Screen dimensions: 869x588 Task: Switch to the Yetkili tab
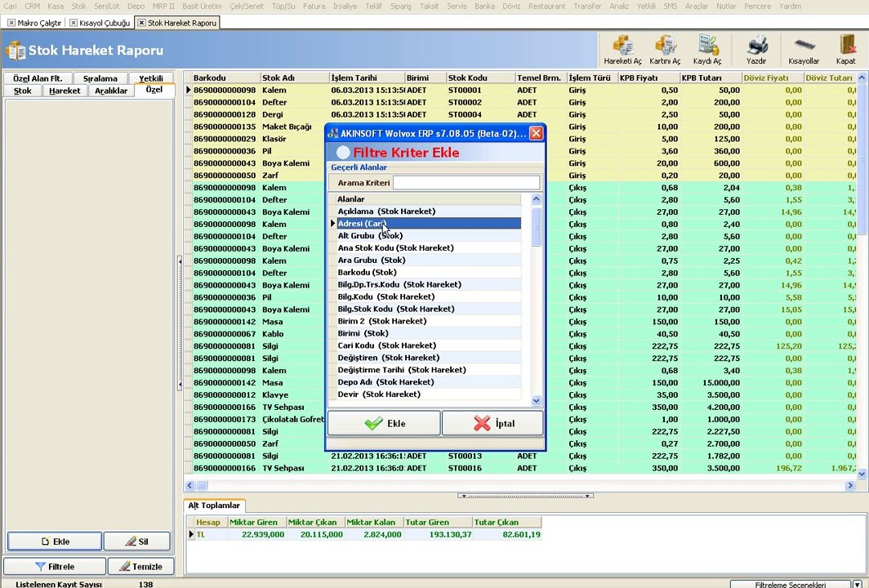151,78
